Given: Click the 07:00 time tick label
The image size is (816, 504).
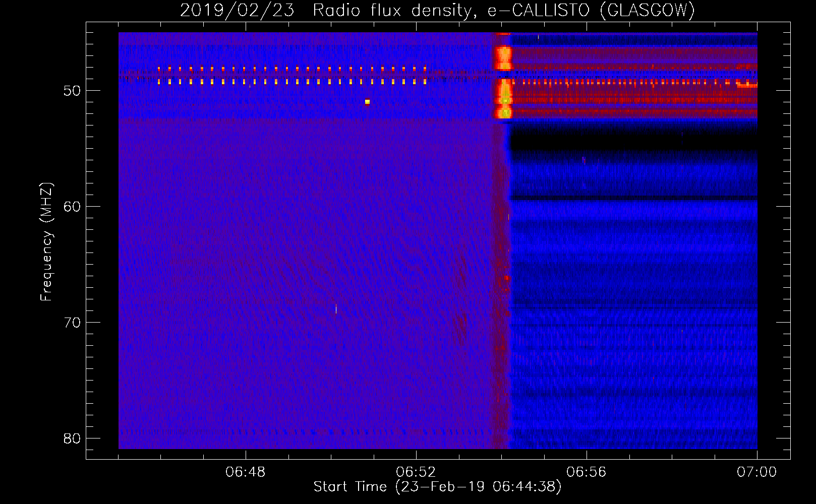Looking at the screenshot, I should [x=757, y=472].
